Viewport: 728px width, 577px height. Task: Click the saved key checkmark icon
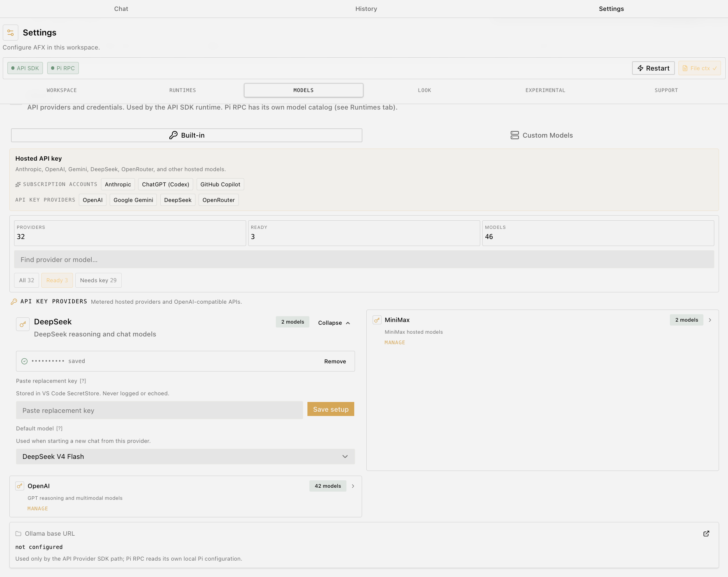coord(24,361)
